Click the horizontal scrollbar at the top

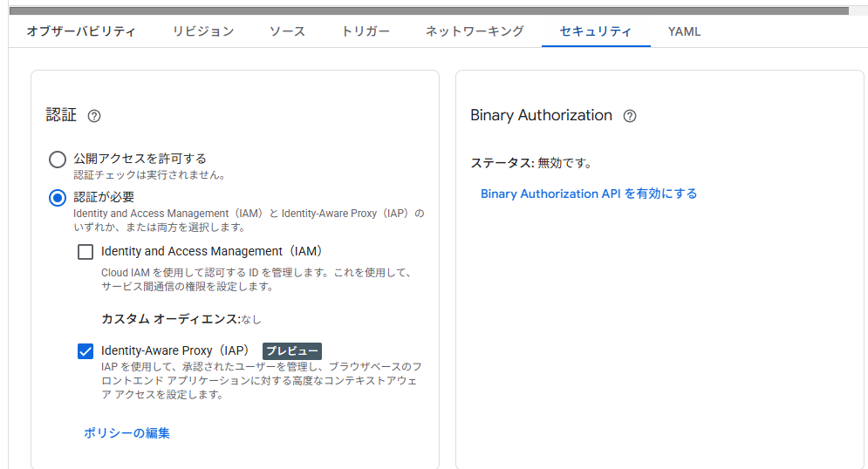(x=427, y=10)
